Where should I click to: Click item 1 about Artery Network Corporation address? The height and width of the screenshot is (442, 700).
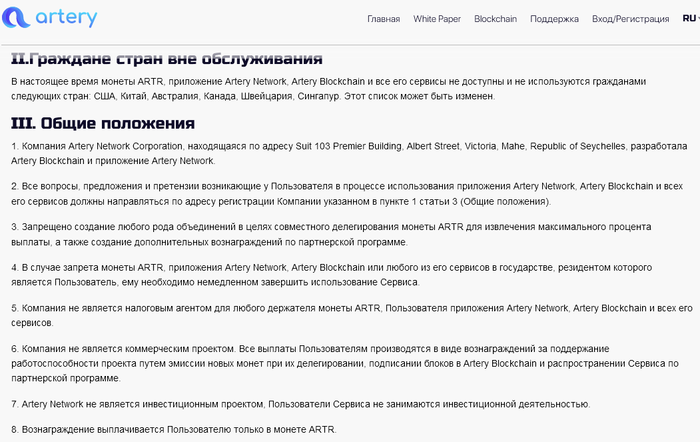tap(349, 154)
